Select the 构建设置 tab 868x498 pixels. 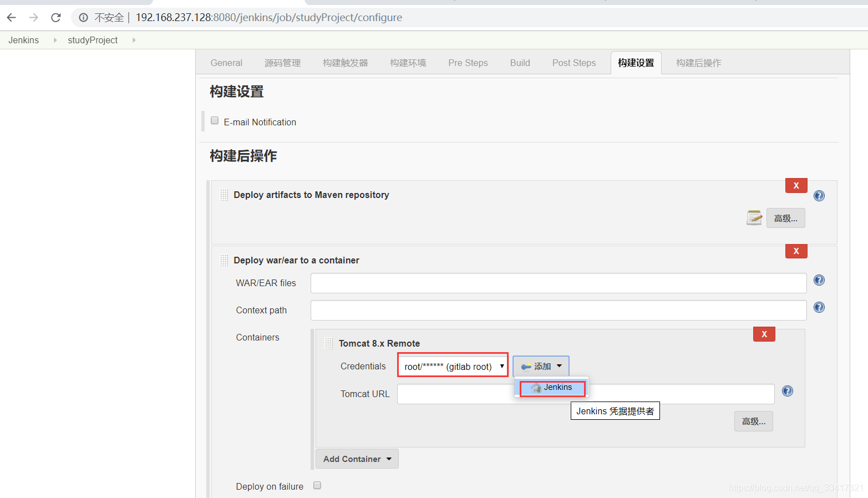coord(636,63)
